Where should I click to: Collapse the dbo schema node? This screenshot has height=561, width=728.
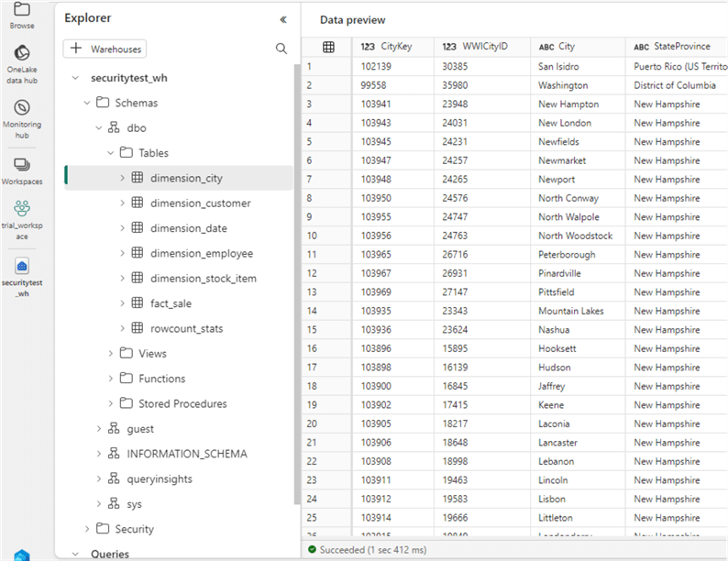(x=98, y=128)
